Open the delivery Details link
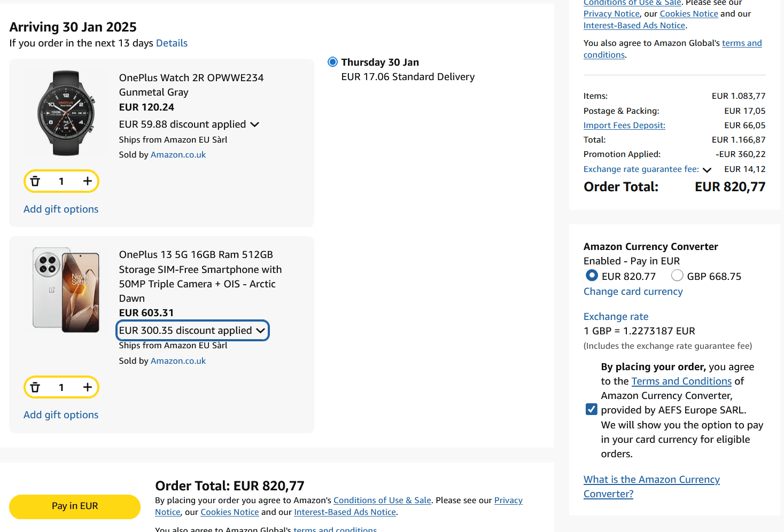The width and height of the screenshot is (784, 532). (x=172, y=43)
